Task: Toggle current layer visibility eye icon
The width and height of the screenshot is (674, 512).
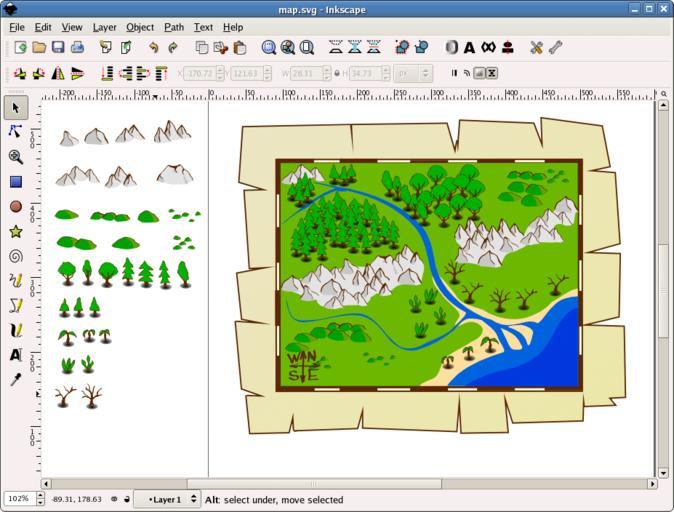Action: (x=114, y=499)
